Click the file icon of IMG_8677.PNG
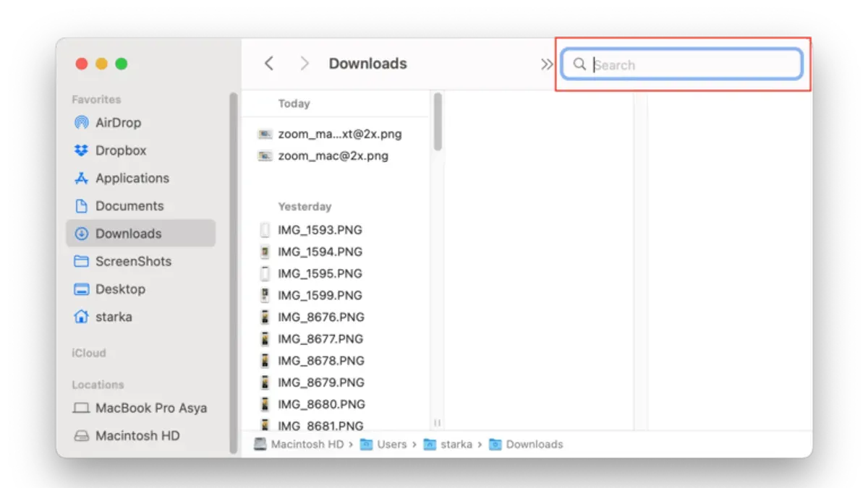 point(265,338)
